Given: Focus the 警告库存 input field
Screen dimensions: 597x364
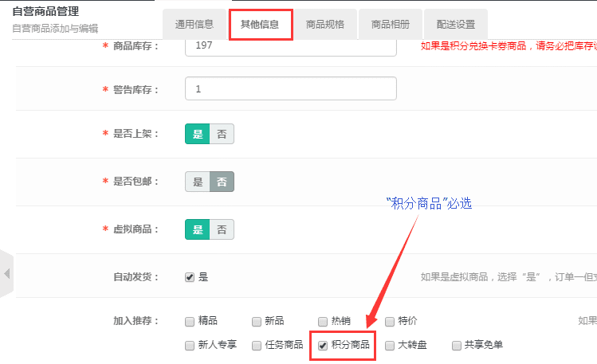Looking at the screenshot, I should (290, 88).
